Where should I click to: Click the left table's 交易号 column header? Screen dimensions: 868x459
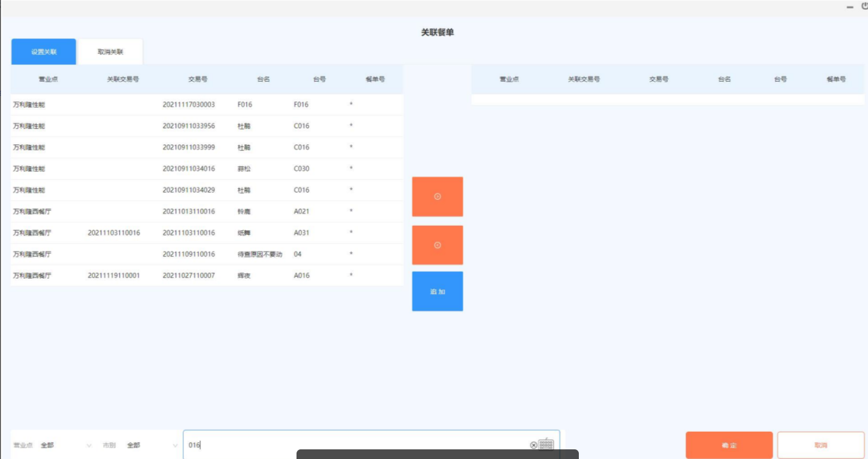click(198, 79)
